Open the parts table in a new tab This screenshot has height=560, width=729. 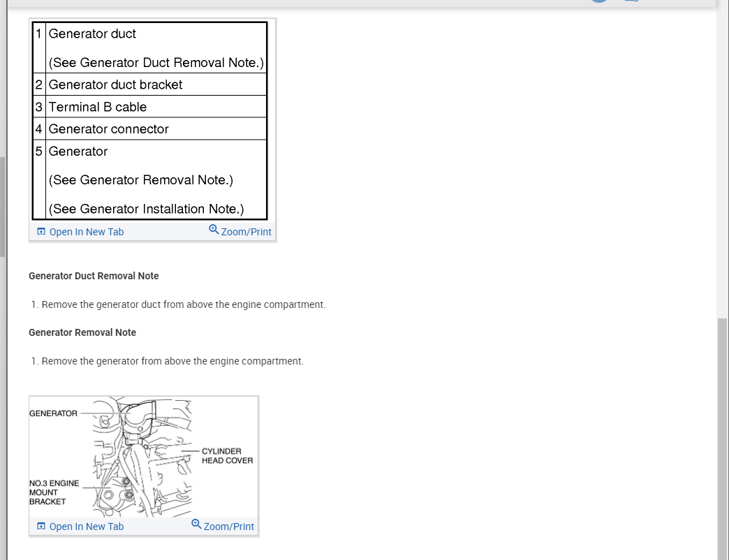(x=87, y=232)
